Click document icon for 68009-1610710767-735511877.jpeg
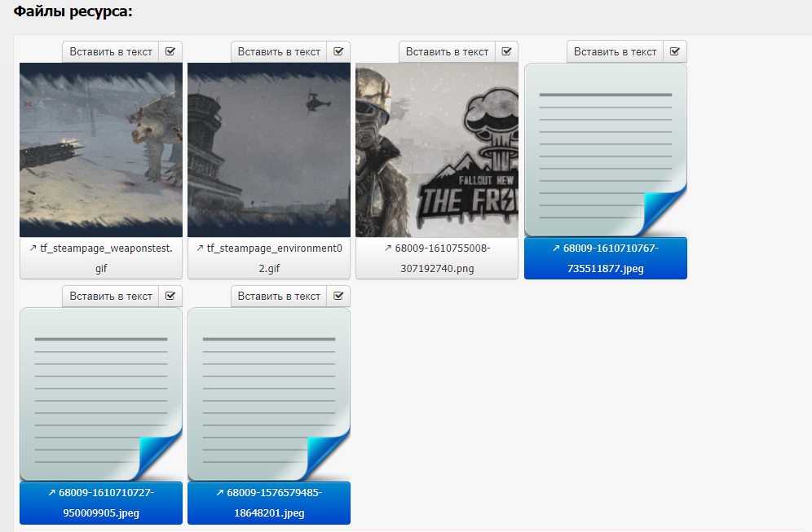Viewport: 812px width, 532px height. [606, 150]
